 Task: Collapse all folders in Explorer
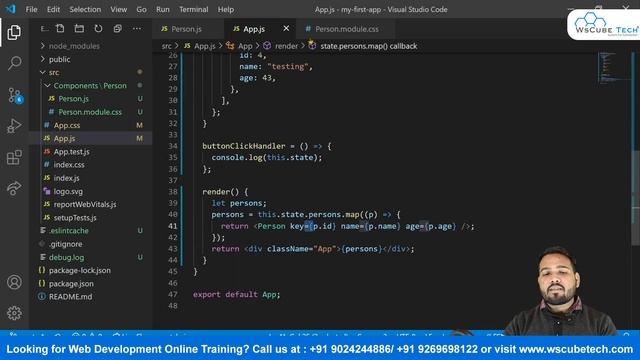click(118, 29)
